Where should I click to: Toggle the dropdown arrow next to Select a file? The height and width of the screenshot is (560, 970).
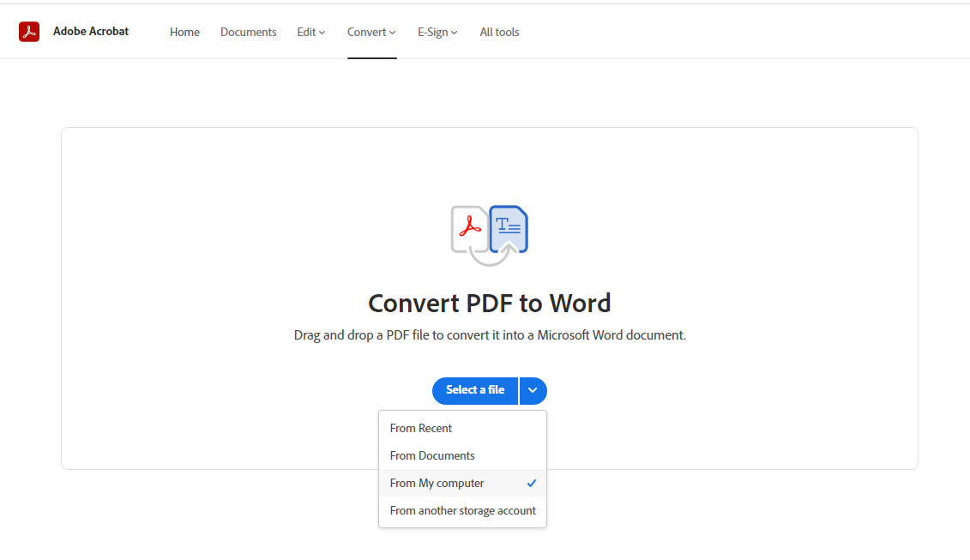[533, 390]
